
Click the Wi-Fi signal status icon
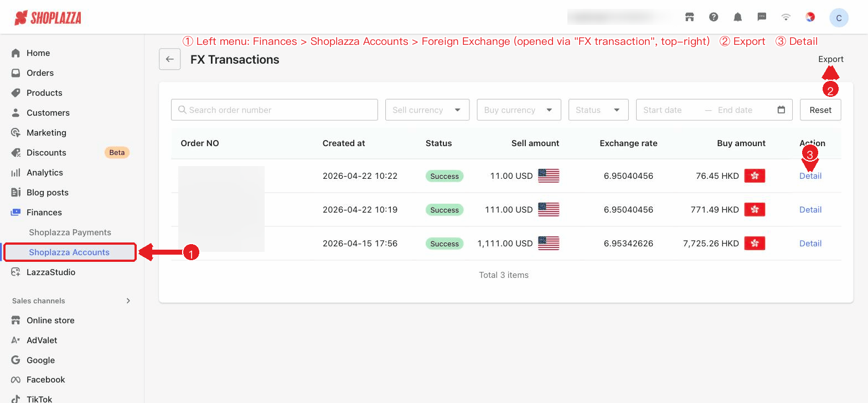click(x=786, y=17)
